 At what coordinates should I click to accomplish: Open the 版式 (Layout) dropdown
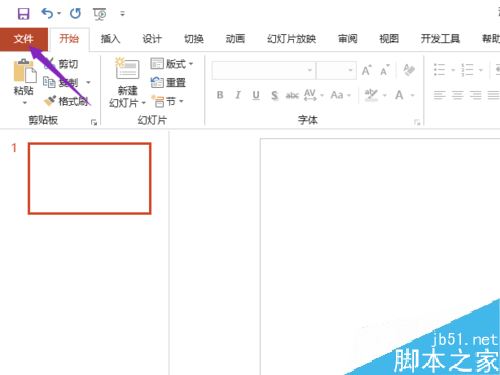coord(172,63)
